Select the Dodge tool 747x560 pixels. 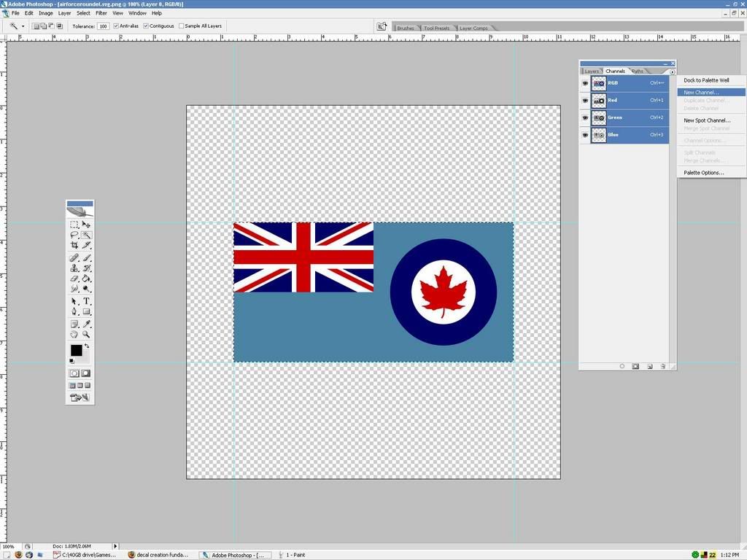[86, 289]
